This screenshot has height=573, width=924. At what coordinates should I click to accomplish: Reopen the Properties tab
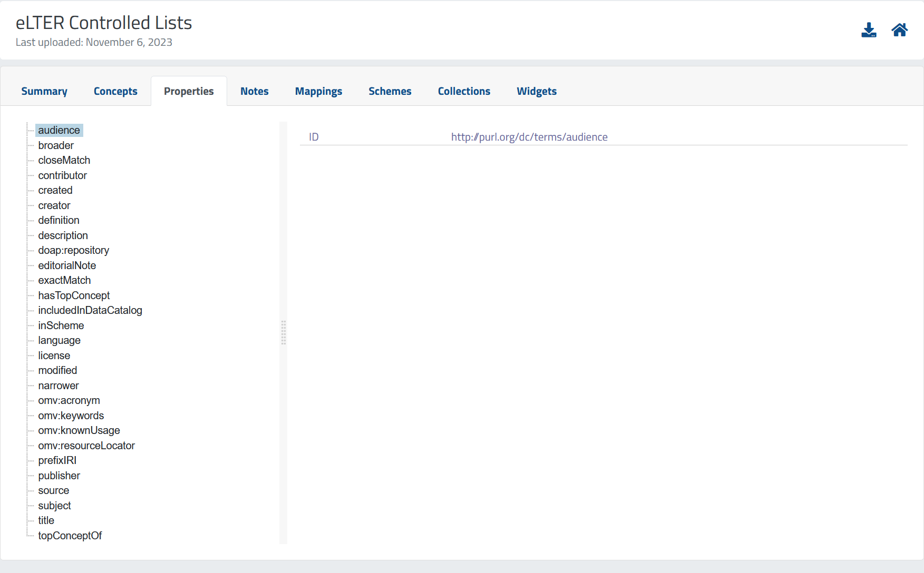click(x=189, y=91)
